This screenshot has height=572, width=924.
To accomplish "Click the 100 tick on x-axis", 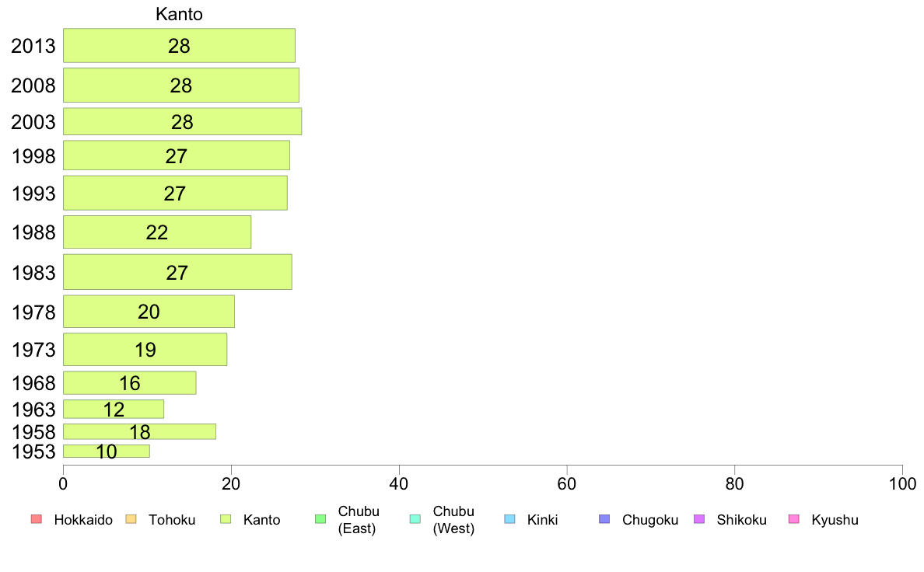I will point(902,484).
